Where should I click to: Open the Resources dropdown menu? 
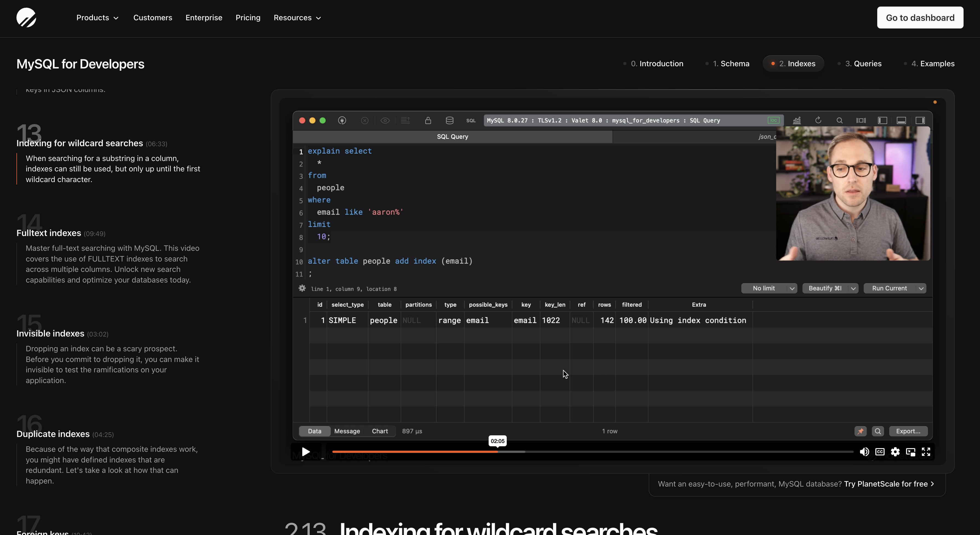tap(297, 18)
